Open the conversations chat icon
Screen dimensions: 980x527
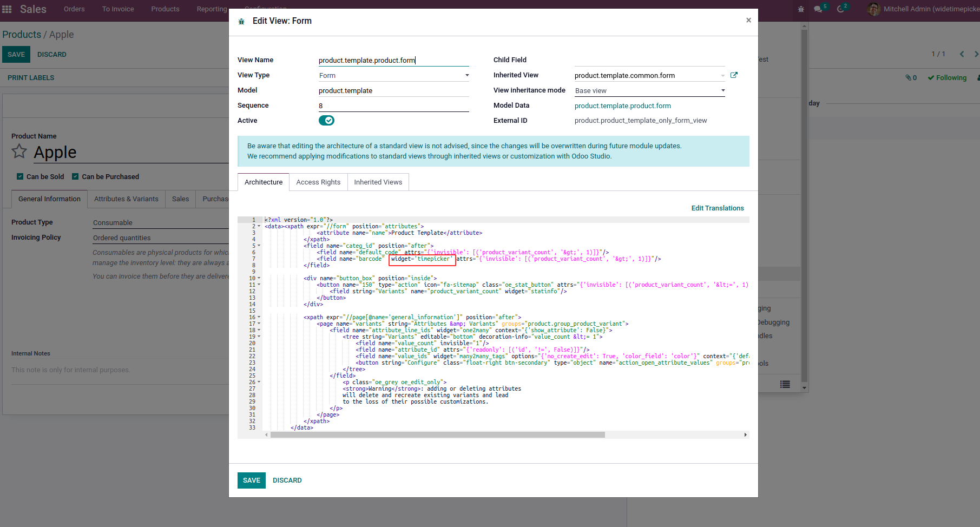point(818,9)
